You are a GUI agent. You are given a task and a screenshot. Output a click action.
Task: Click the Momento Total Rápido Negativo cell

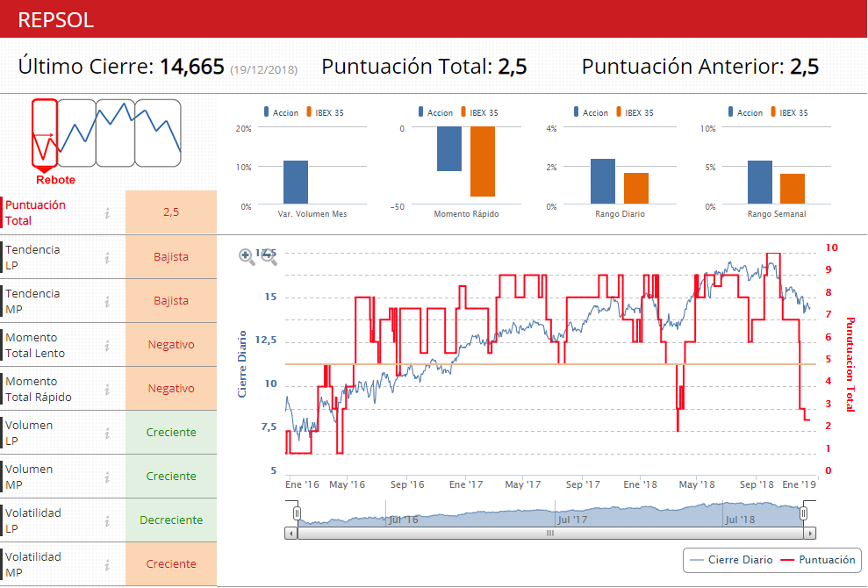pyautogui.click(x=171, y=389)
